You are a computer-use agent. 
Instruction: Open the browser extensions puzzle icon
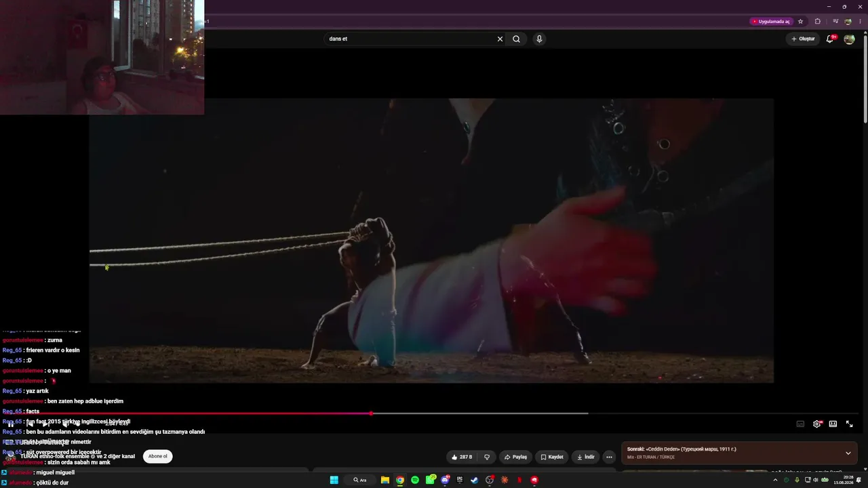tap(817, 22)
